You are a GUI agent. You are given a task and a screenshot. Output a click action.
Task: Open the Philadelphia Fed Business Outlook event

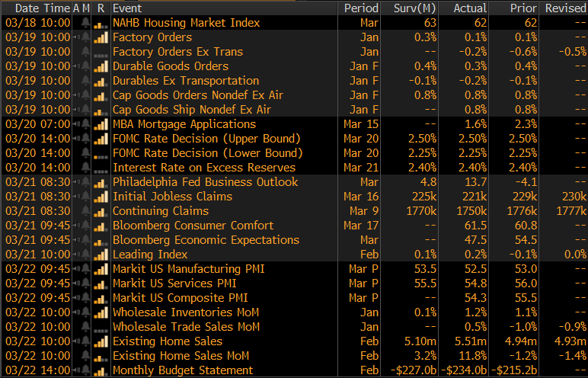205,182
